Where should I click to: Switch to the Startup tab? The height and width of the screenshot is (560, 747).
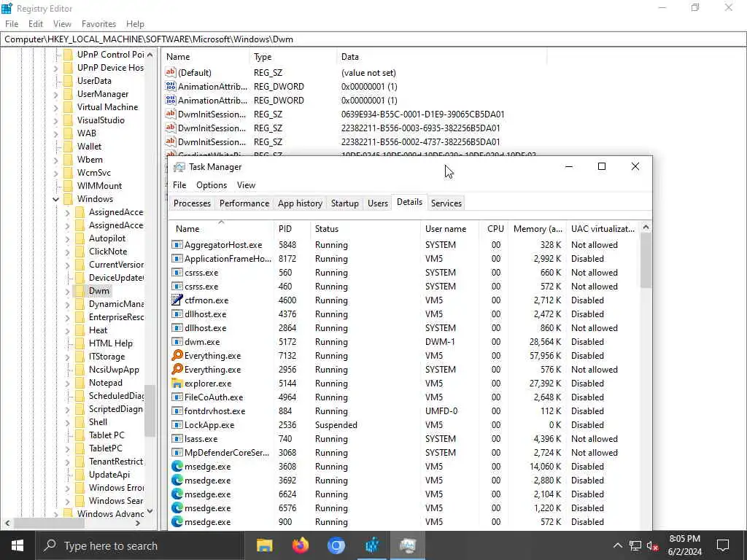[344, 203]
